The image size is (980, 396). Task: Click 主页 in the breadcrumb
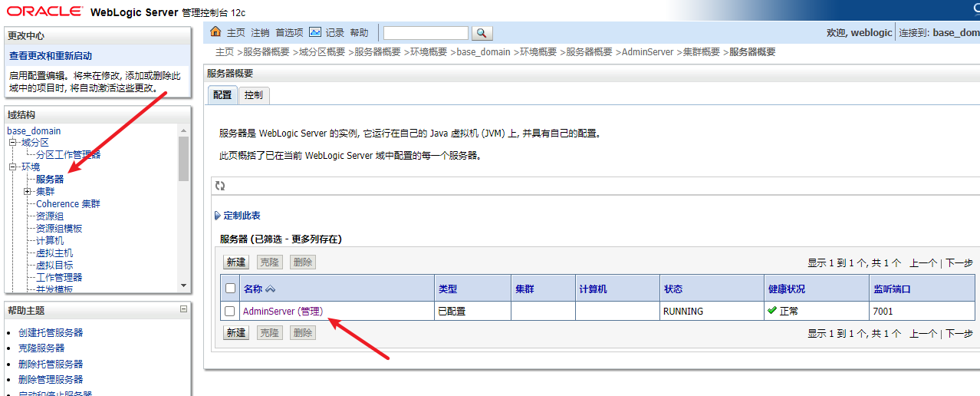[x=225, y=52]
